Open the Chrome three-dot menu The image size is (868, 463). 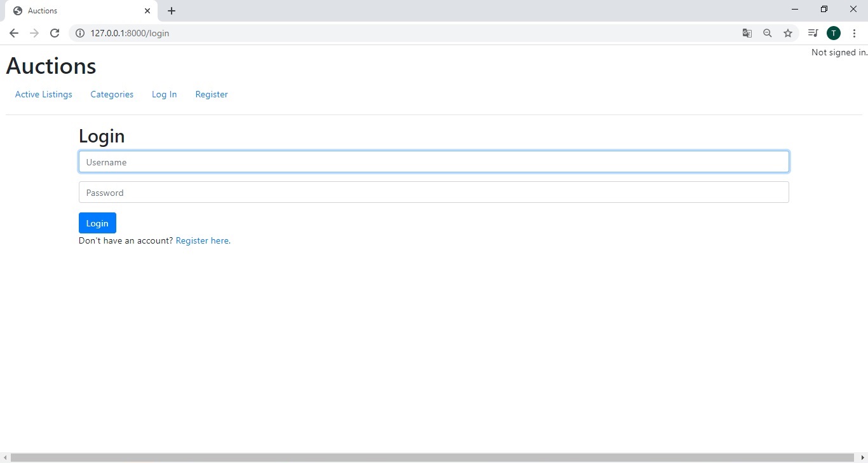[854, 33]
